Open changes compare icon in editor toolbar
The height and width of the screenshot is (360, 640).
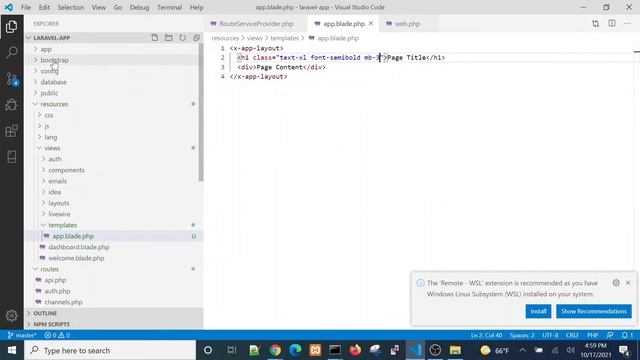click(596, 24)
